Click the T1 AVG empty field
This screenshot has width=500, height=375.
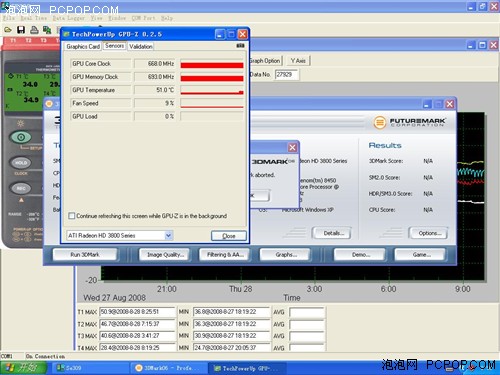tap(307, 313)
